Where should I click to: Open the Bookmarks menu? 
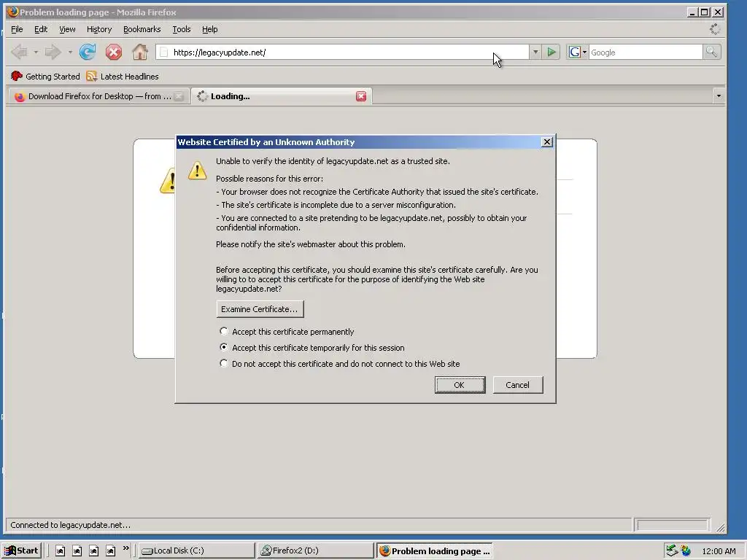142,29
